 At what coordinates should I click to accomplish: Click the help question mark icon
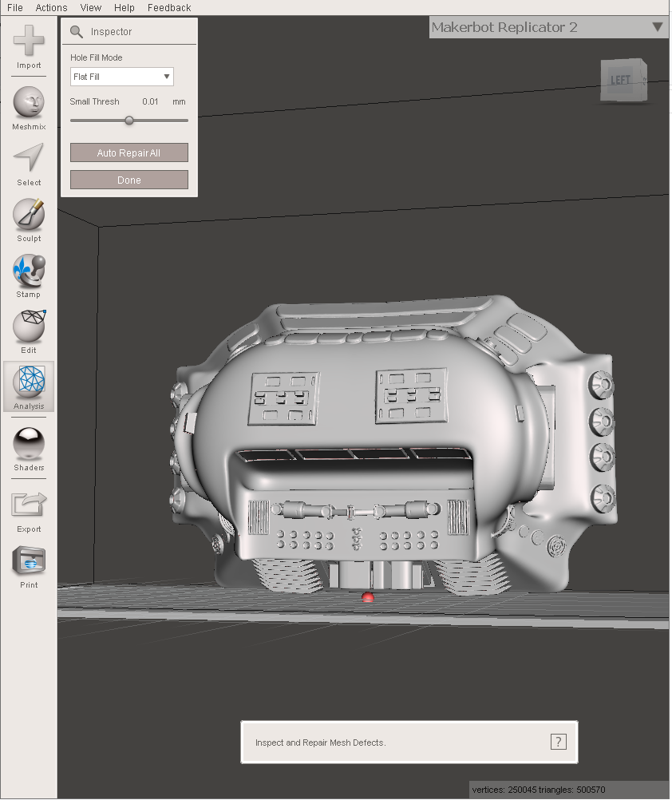(559, 742)
